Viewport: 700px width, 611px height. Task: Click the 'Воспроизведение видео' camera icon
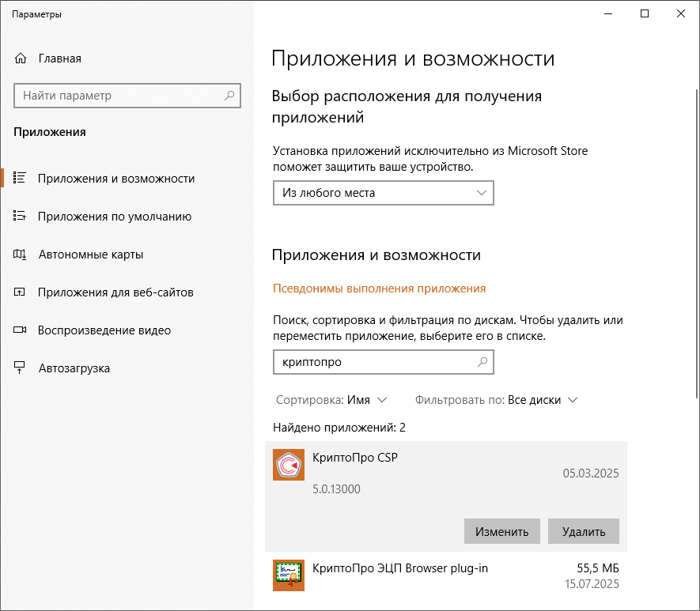click(x=20, y=330)
